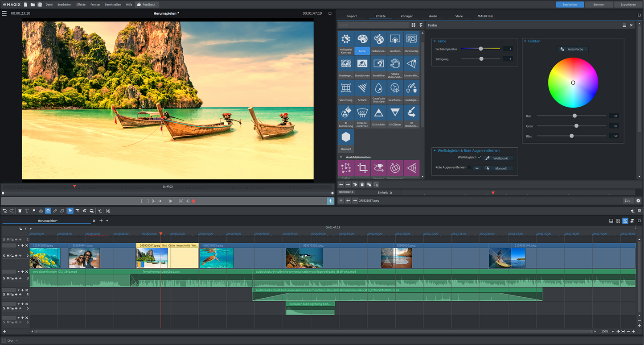Click the Auto-Farbe button
The image size is (644, 345).
(x=573, y=49)
